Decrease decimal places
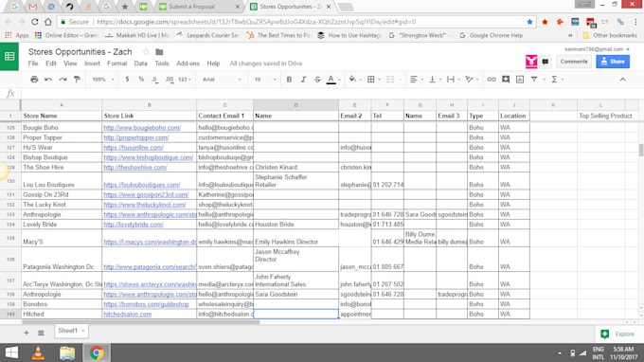Image resolution: width=644 pixels, height=362 pixels. coord(154,80)
